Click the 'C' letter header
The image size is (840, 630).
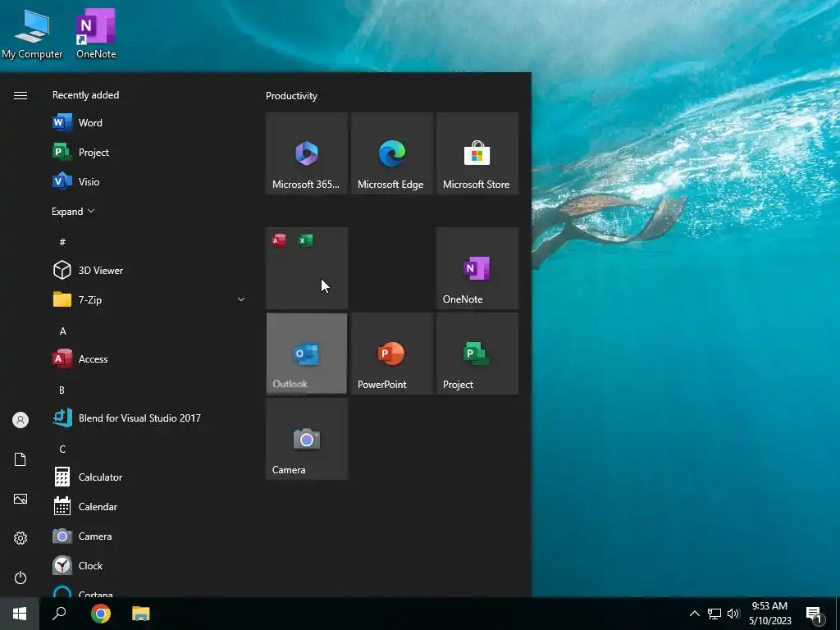click(x=62, y=449)
